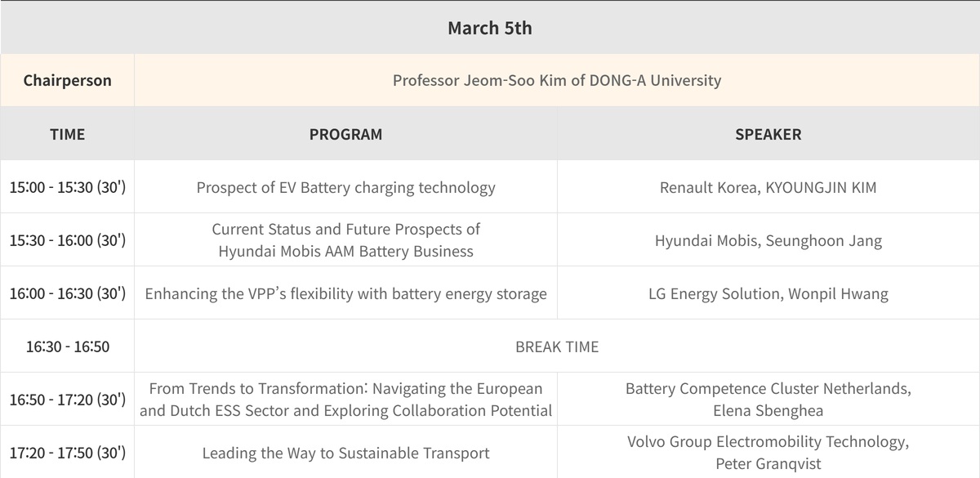Click the Hyundai Mobis AAM Battery Business program
The image size is (980, 478).
[345, 240]
